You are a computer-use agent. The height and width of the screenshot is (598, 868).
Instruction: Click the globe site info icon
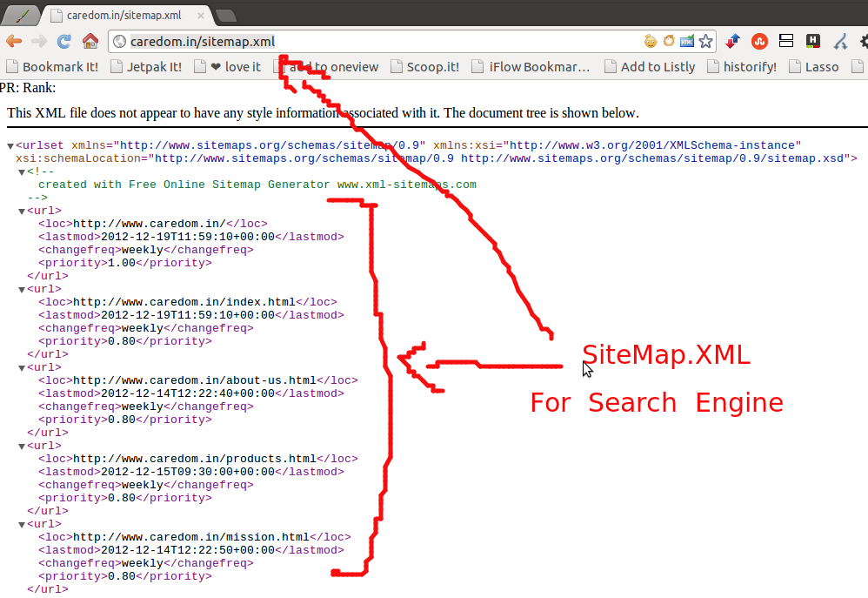pos(119,42)
